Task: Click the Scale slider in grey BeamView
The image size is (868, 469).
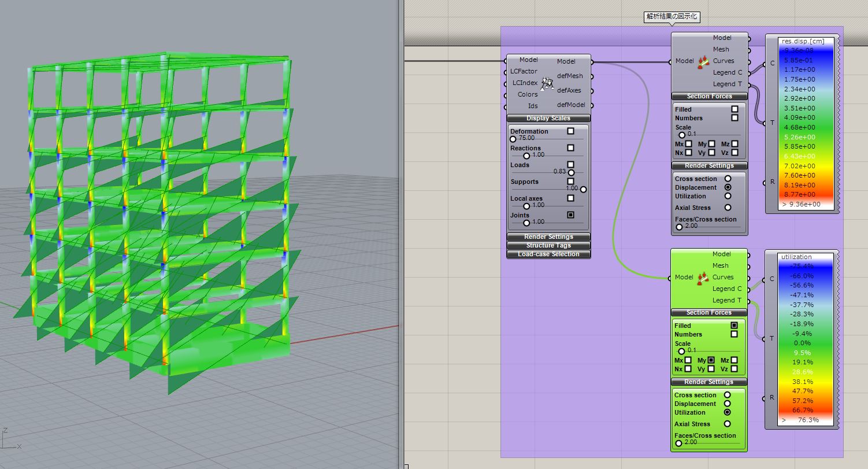Action: click(682, 135)
